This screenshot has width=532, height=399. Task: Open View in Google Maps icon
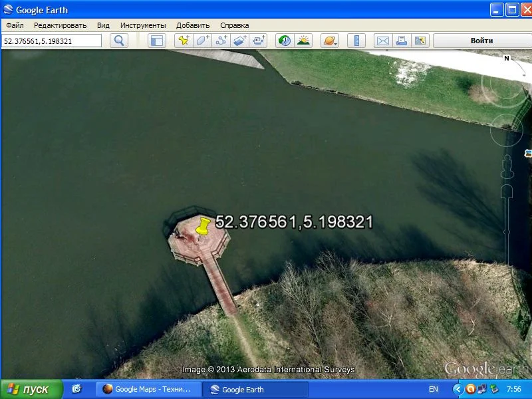[420, 41]
